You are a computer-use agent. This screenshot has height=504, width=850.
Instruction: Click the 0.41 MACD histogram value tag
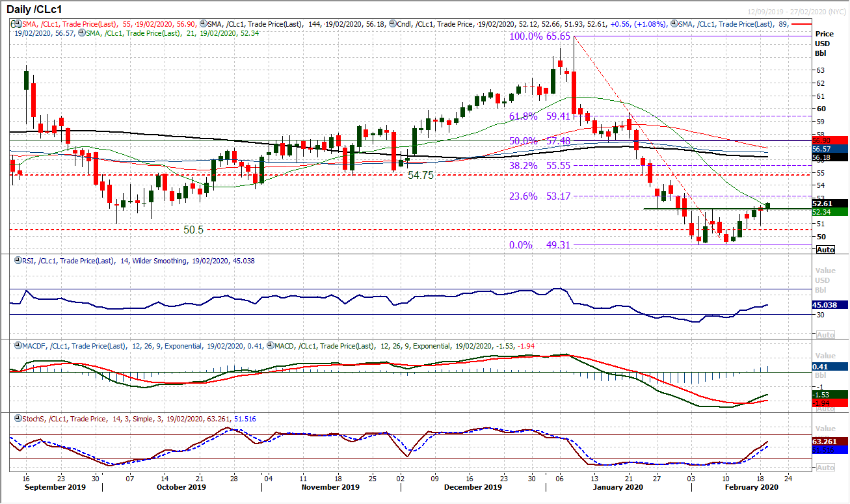830,367
